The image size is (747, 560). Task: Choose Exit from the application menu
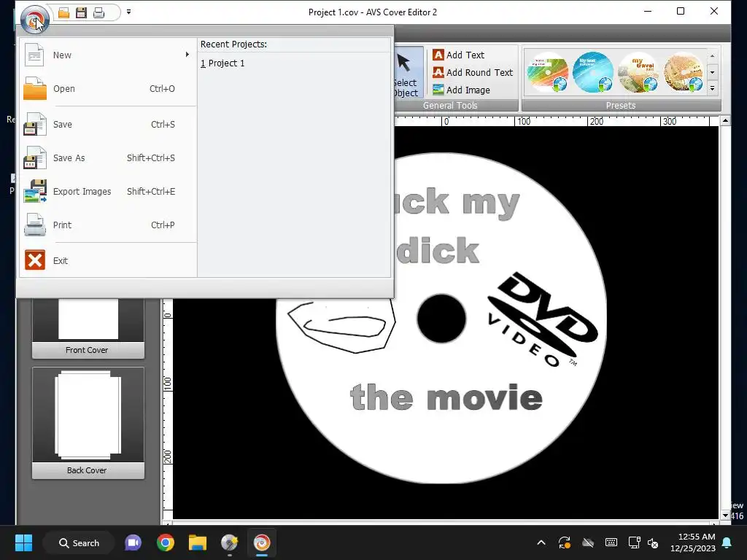[x=108, y=260]
